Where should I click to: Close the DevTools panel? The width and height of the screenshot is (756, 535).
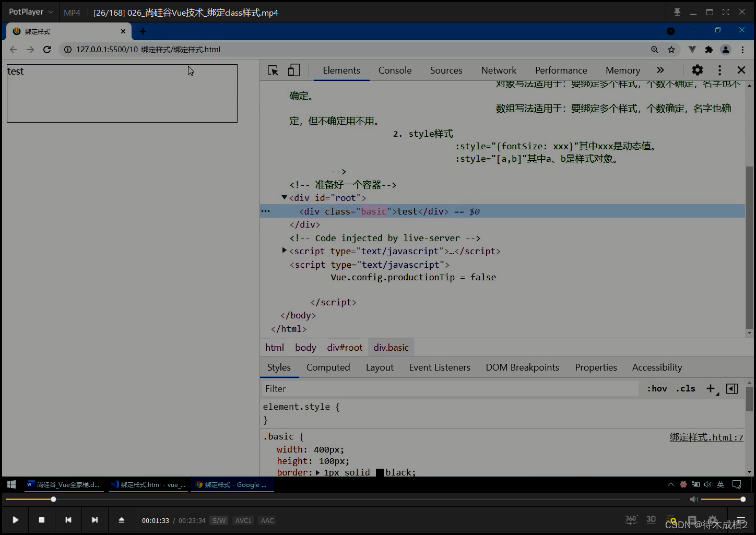coord(741,70)
